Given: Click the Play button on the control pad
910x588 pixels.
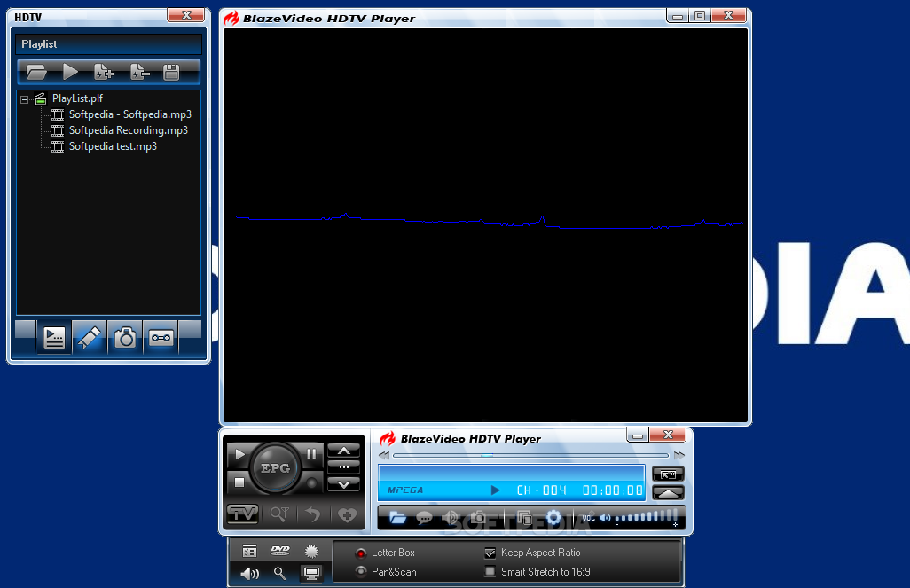Looking at the screenshot, I should tap(239, 454).
